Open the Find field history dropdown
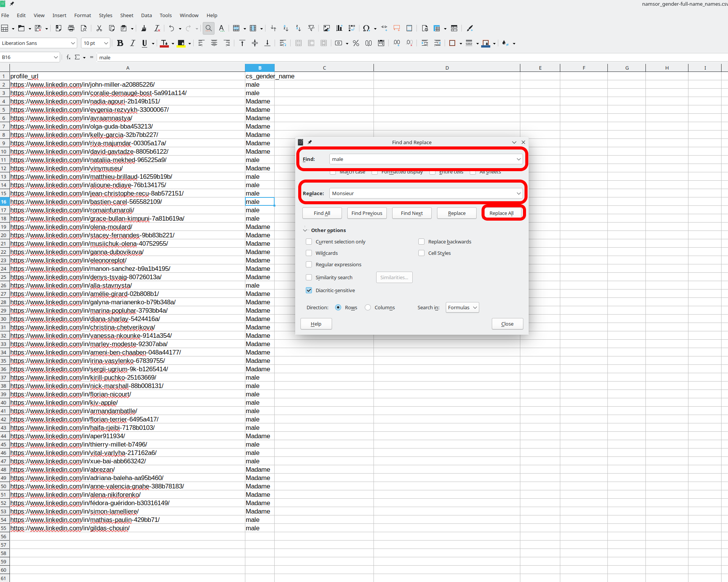This screenshot has width=728, height=582. pos(518,159)
